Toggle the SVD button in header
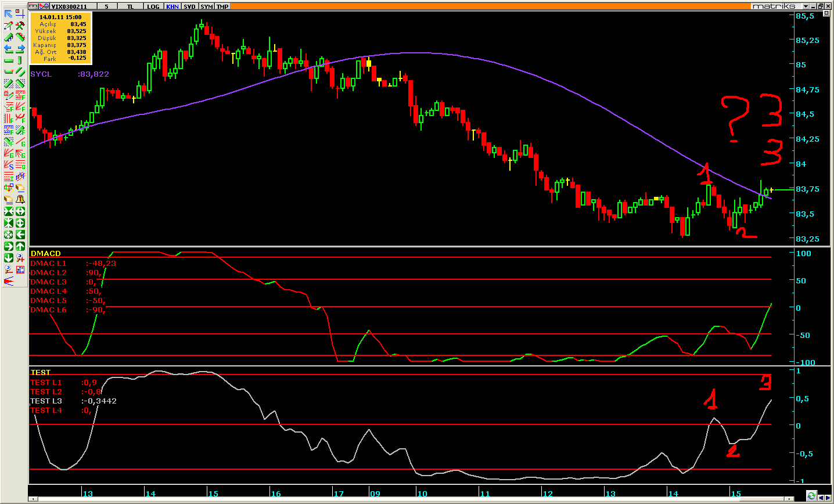The width and height of the screenshot is (834, 504). coord(189,6)
